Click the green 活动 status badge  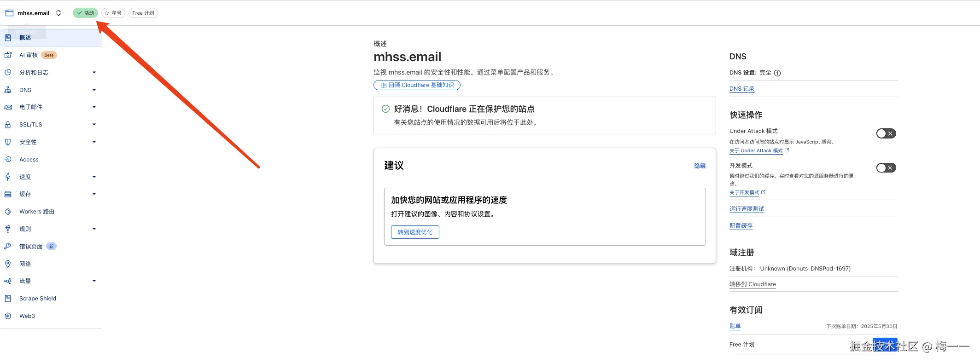(86, 13)
